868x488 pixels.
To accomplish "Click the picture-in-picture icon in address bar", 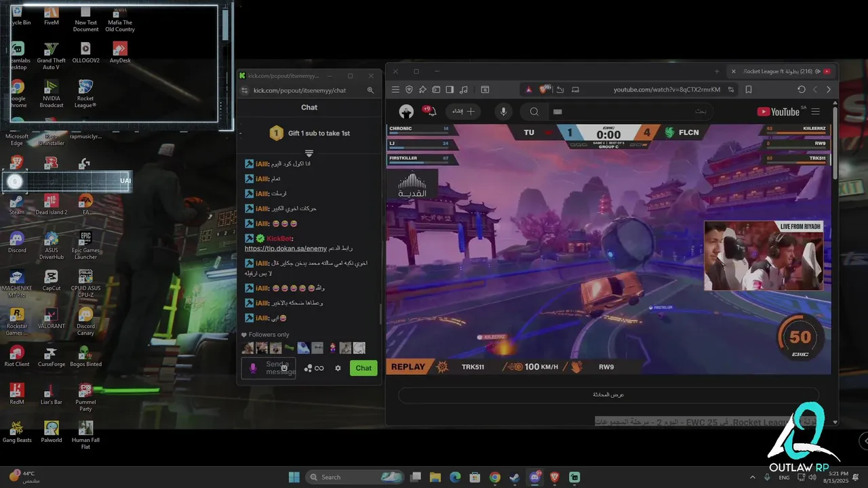I will (575, 89).
